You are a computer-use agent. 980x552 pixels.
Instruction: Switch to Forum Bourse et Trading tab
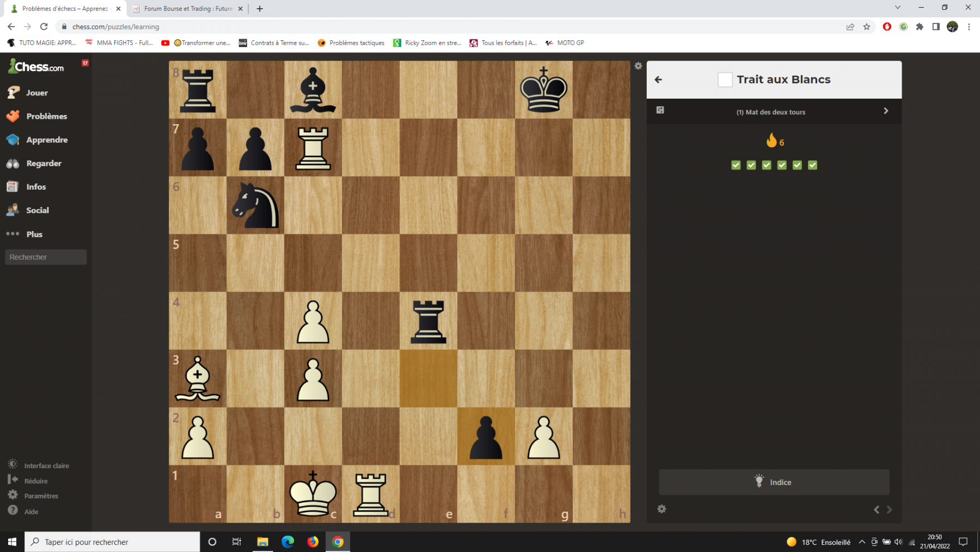[187, 9]
